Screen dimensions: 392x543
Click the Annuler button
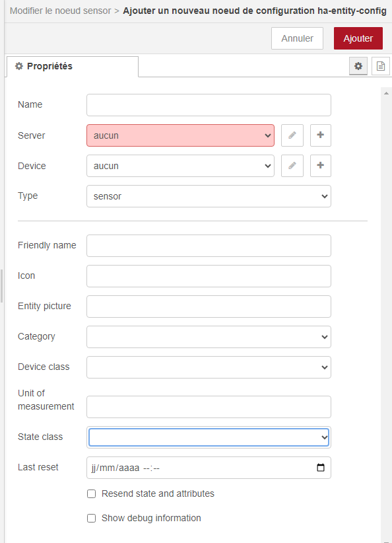tap(297, 38)
